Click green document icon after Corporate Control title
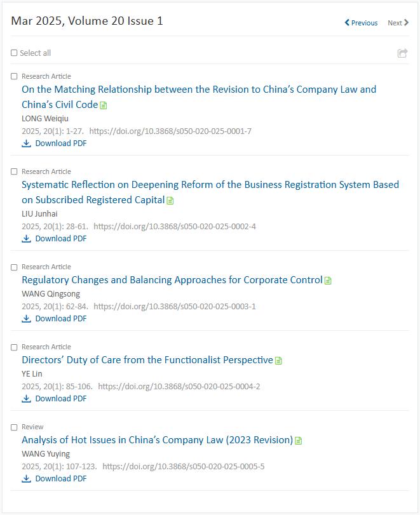Viewport: 420px width, 515px height. pos(328,281)
